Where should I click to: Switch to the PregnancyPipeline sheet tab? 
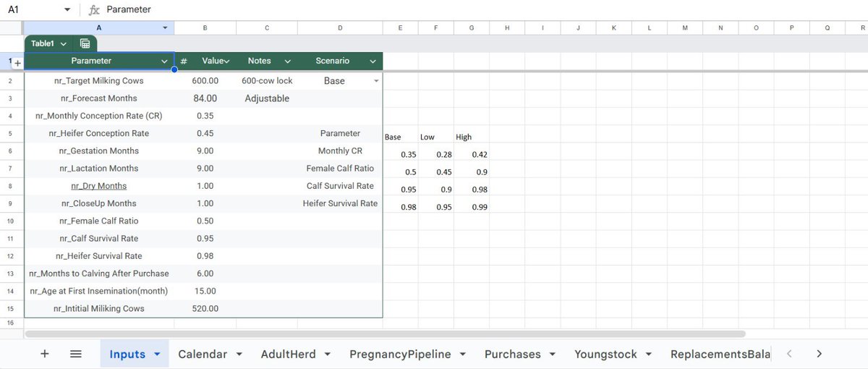click(400, 354)
